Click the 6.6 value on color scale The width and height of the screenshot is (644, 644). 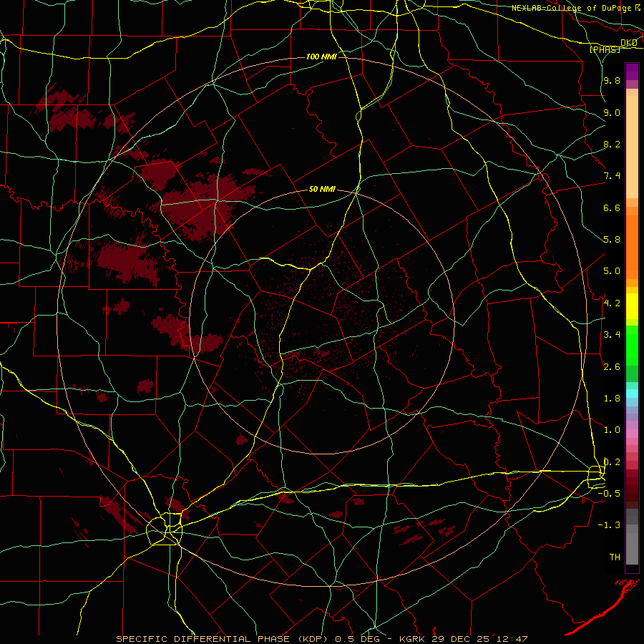pos(612,208)
